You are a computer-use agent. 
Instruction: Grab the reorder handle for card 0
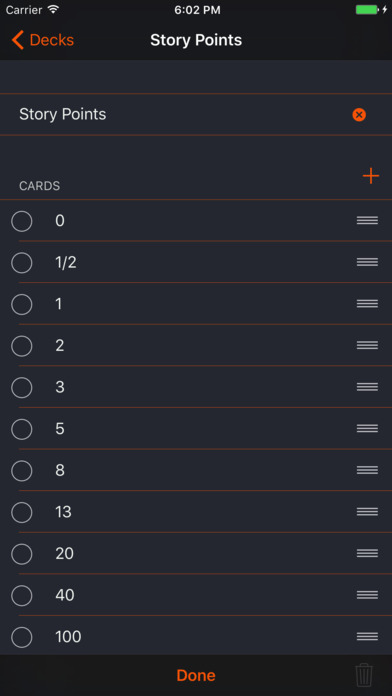tap(367, 220)
